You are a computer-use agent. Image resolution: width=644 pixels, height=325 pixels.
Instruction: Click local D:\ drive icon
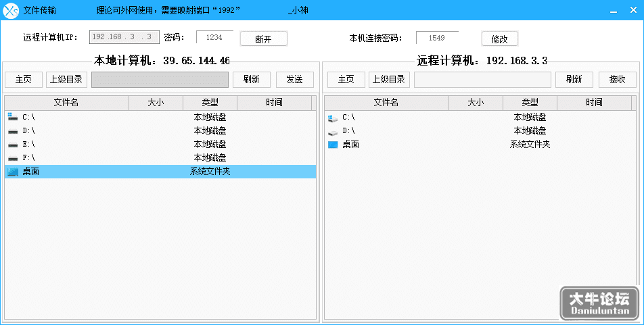coord(13,131)
